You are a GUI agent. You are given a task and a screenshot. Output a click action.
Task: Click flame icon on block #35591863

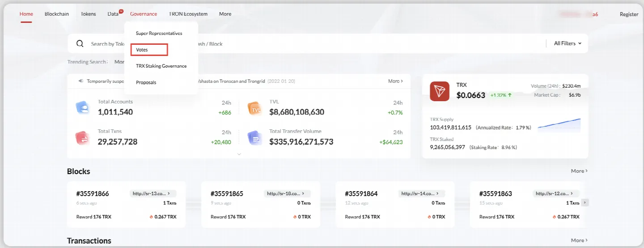click(x=554, y=217)
